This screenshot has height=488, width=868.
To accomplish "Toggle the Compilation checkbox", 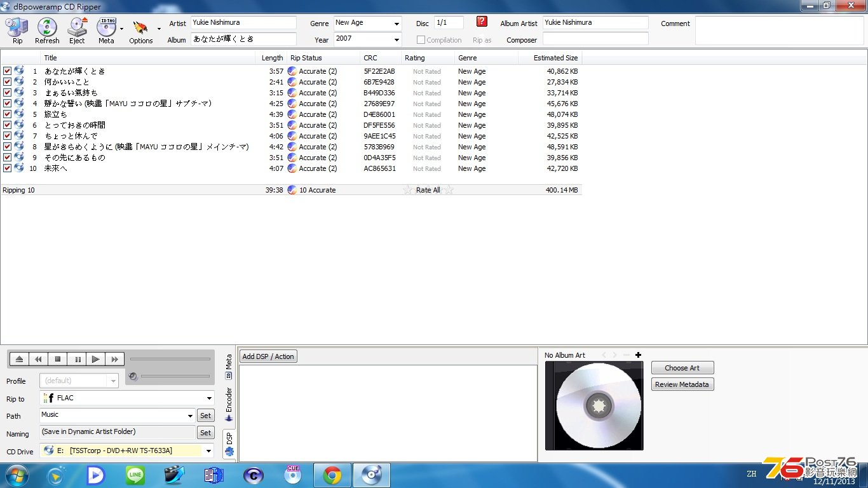I will click(x=421, y=40).
